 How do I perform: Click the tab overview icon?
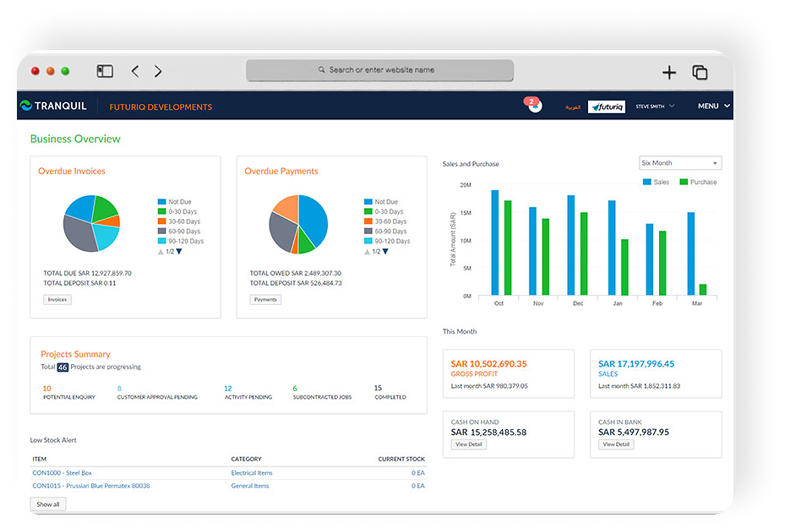coord(699,72)
